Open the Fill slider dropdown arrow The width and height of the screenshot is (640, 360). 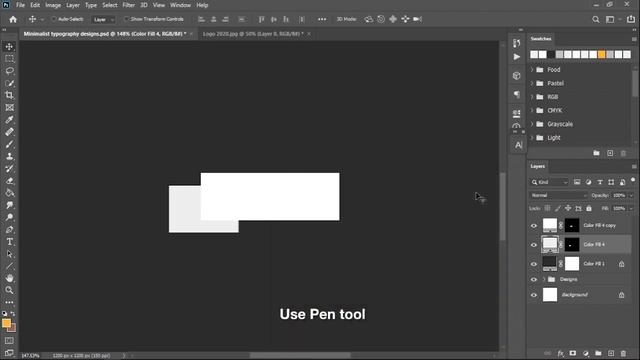pyautogui.click(x=631, y=208)
